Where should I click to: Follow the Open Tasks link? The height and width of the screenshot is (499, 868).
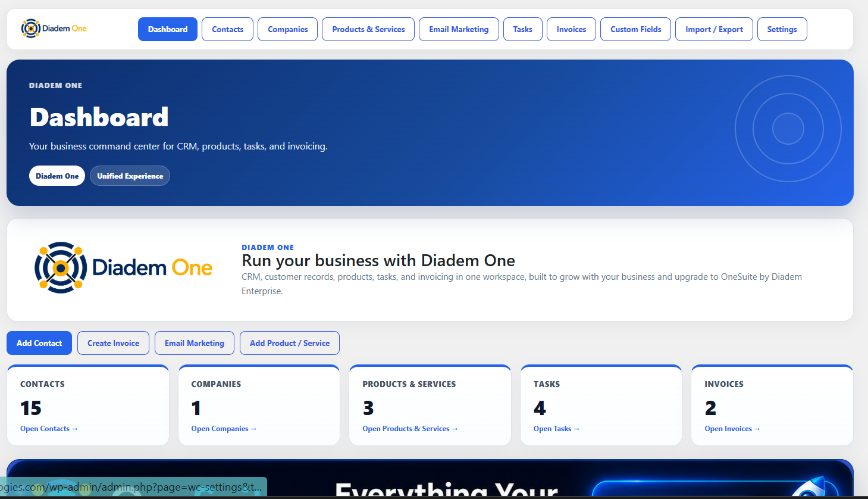[x=556, y=429]
